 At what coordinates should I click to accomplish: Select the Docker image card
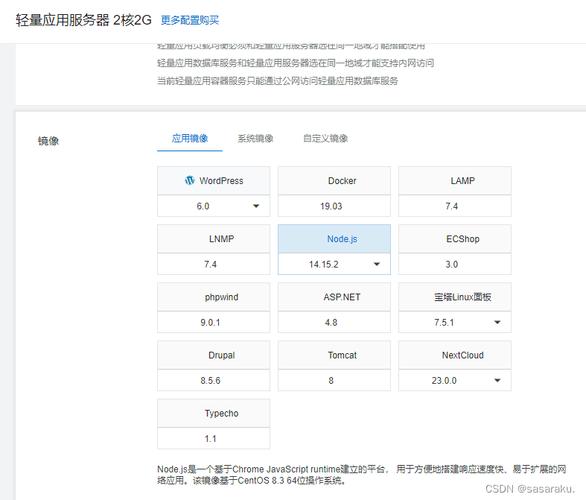point(334,181)
